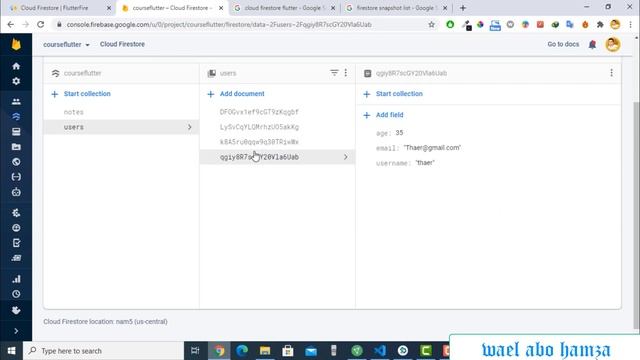This screenshot has height=360, width=640.
Task: Click the email field value
Action: [432, 148]
